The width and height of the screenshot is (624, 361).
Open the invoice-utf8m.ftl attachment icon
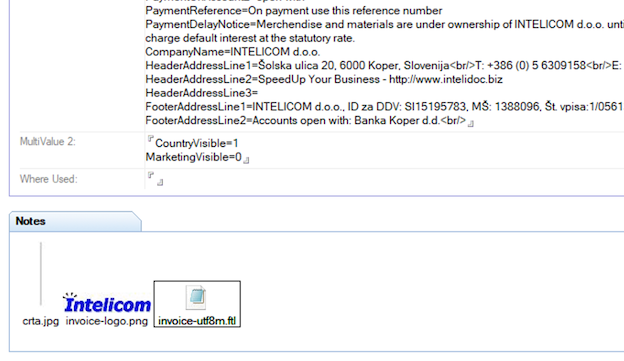[x=196, y=297]
